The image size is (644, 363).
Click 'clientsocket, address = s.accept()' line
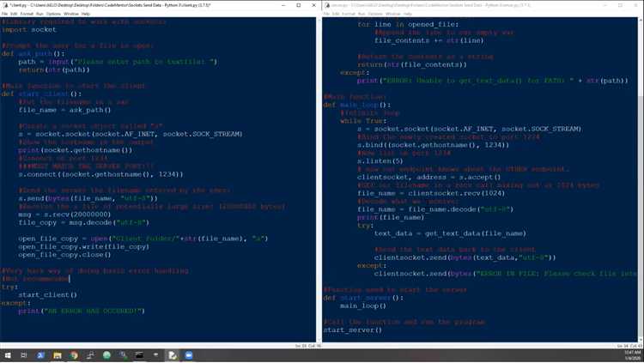tap(428, 177)
